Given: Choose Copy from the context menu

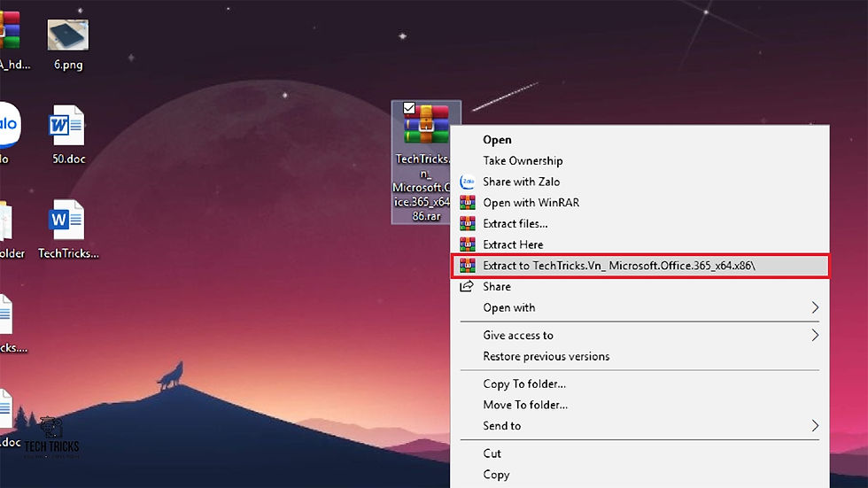Looking at the screenshot, I should pos(639,475).
